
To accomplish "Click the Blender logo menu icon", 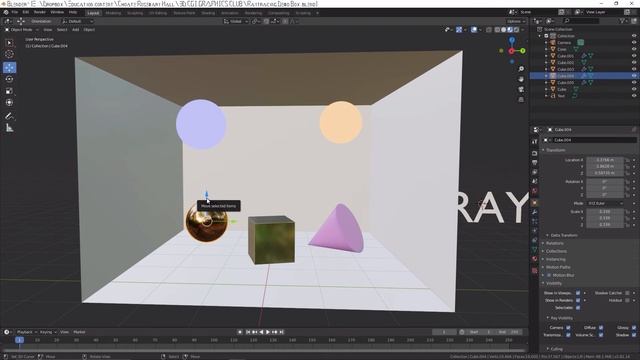I will pos(6,12).
